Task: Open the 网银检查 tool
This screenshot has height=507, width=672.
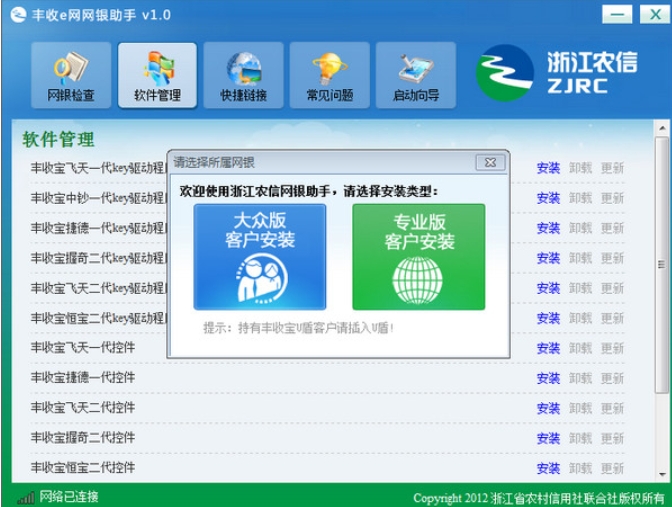Action: [71, 75]
